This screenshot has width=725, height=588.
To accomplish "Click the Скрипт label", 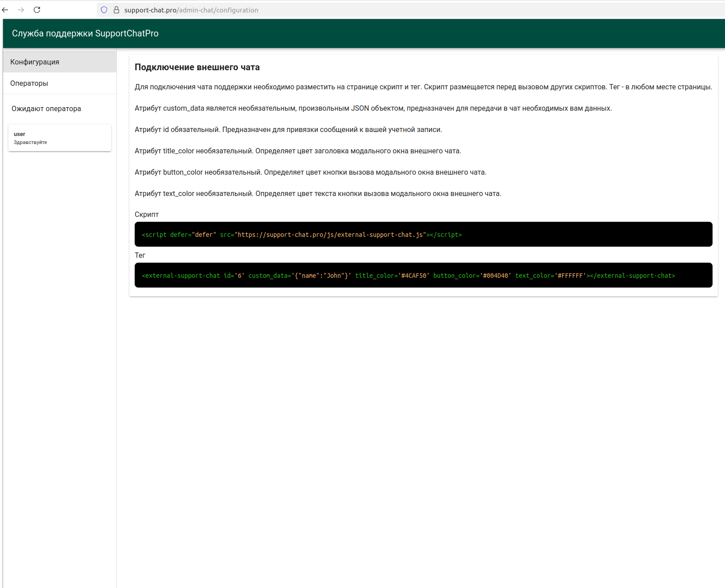I will [x=147, y=214].
